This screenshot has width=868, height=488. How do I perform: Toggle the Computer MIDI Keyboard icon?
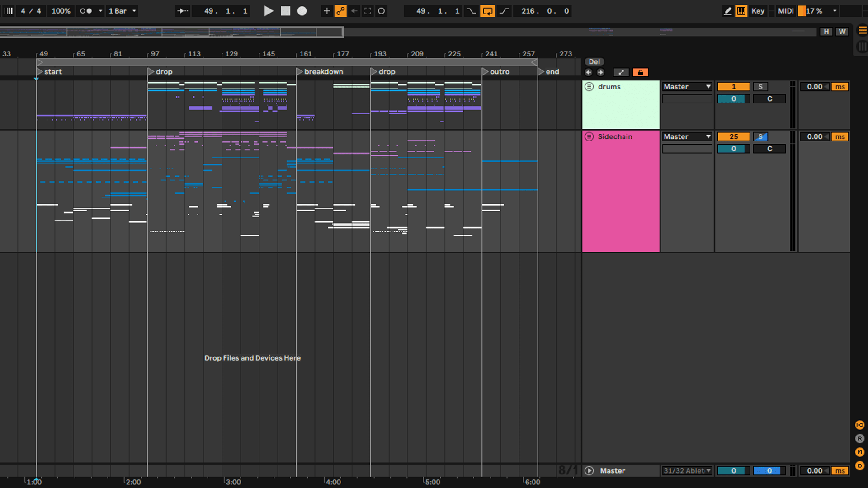click(x=741, y=11)
